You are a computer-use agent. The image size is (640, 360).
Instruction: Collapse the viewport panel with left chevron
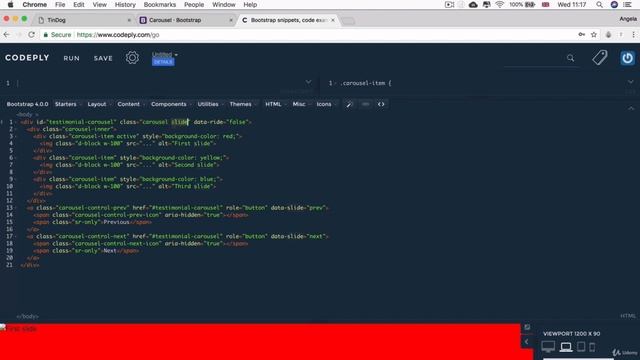pyautogui.click(x=527, y=342)
